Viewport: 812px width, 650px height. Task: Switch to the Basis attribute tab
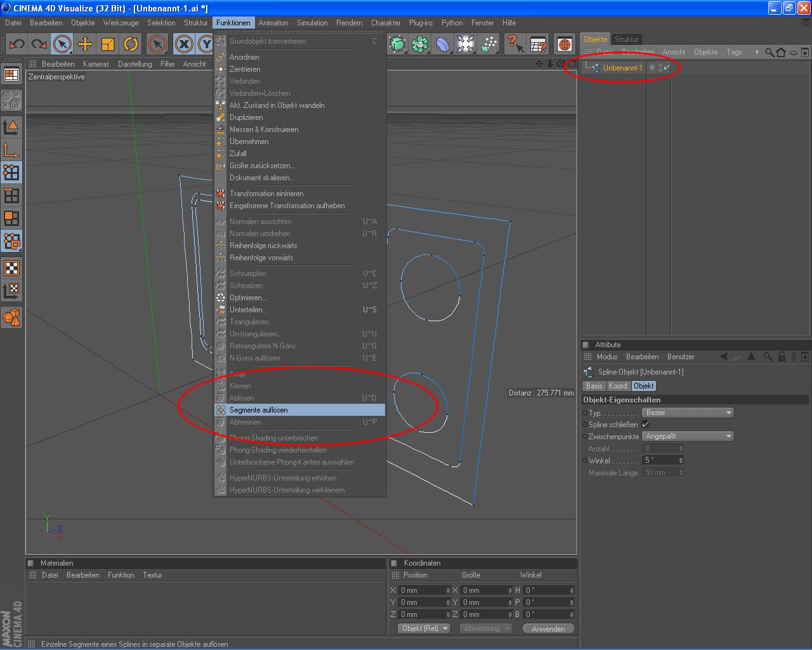coord(594,386)
